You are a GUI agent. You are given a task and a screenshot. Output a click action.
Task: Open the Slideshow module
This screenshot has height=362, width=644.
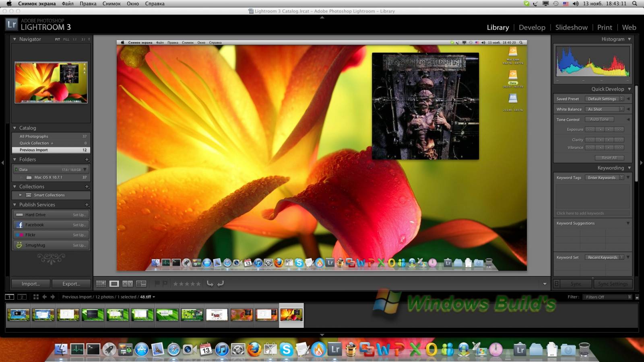571,27
